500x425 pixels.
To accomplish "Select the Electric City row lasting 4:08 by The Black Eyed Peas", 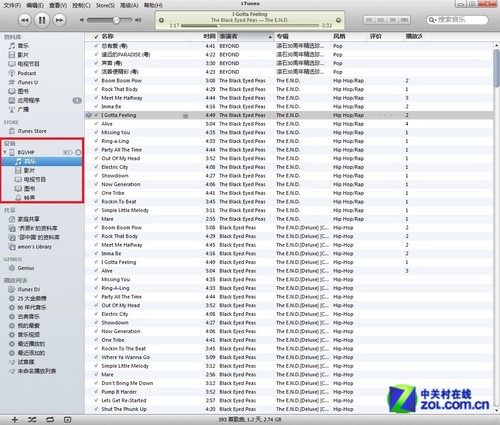I will click(x=289, y=167).
